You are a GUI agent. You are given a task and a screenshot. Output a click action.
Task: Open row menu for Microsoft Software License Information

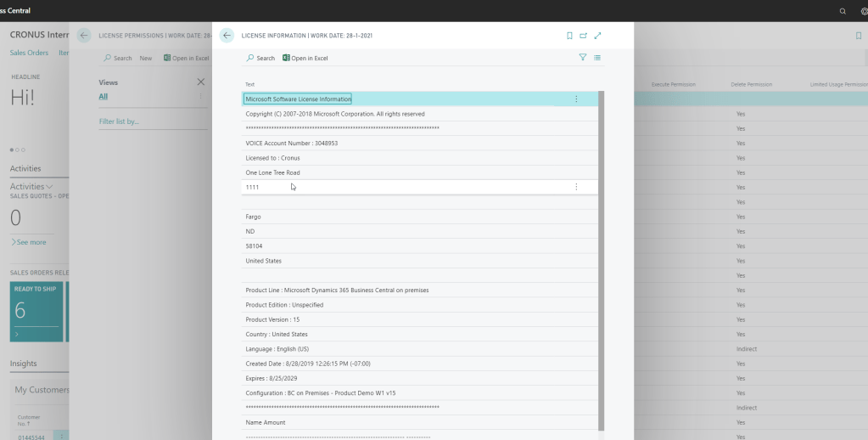click(576, 99)
